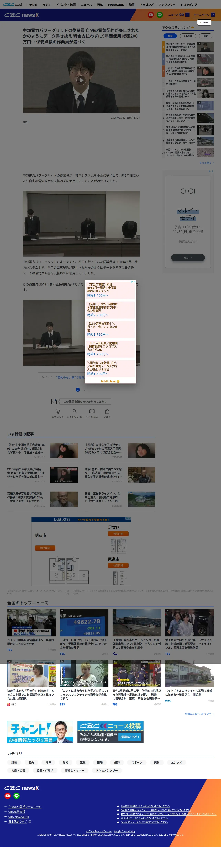The height and width of the screenshot is (868, 221).
Task: Select the 地震・災害 category chip
Action: (x=18, y=770)
